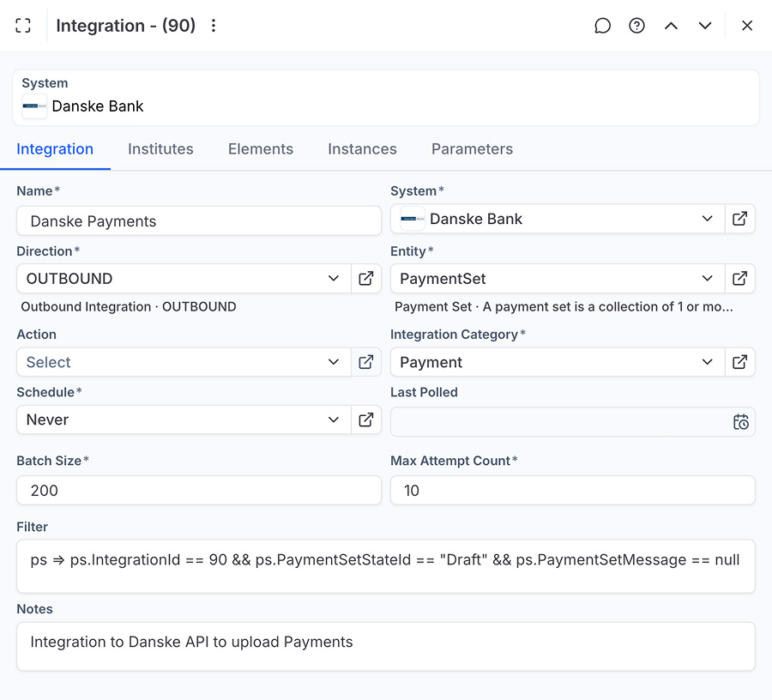This screenshot has height=700, width=772.
Task: Open Entity record via external link icon
Action: coord(739,279)
